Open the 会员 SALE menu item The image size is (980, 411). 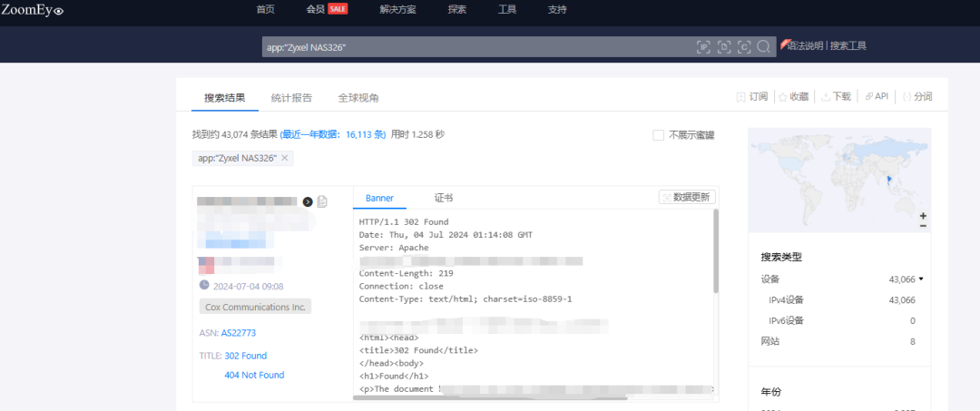click(327, 9)
